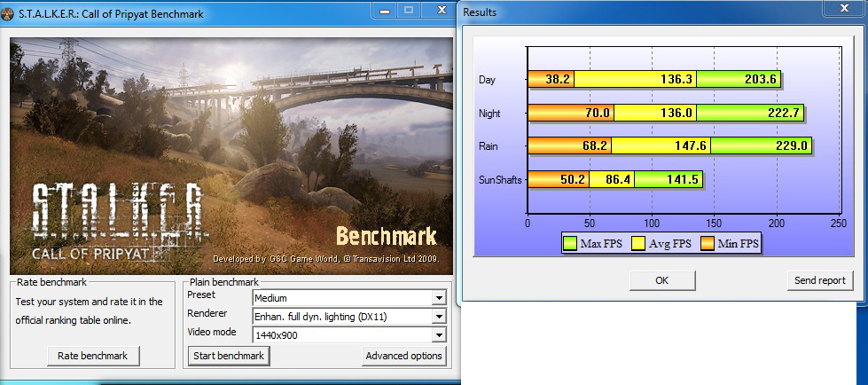The height and width of the screenshot is (385, 868).
Task: Click the Night min value 70.0
Action: (x=597, y=114)
